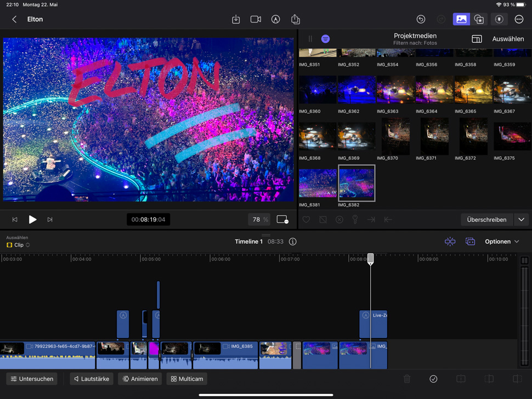Open the Multicam panel
Screen dimensions: 532x399
pyautogui.click(x=187, y=379)
